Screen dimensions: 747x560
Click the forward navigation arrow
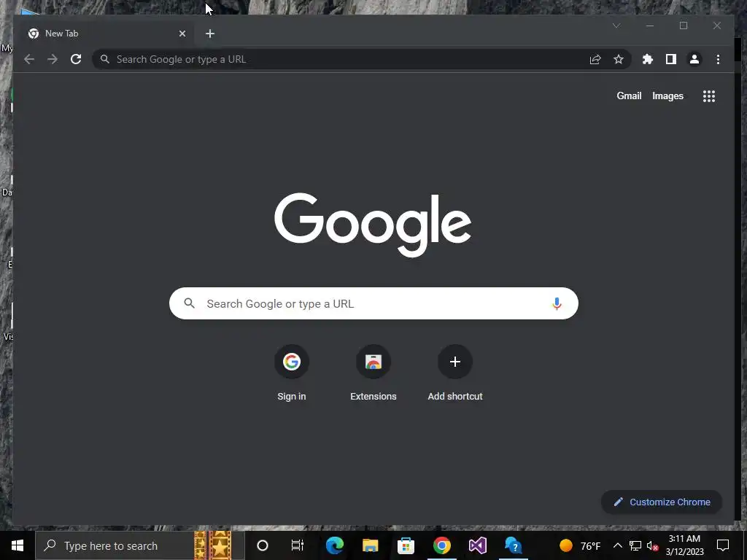53,59
